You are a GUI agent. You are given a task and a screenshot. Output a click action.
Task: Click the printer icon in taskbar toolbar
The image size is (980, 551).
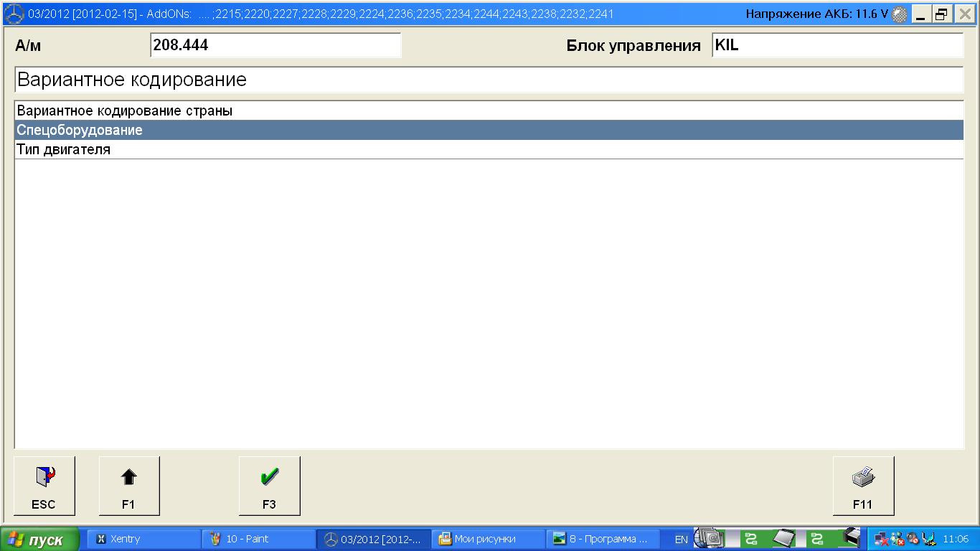coord(851,537)
